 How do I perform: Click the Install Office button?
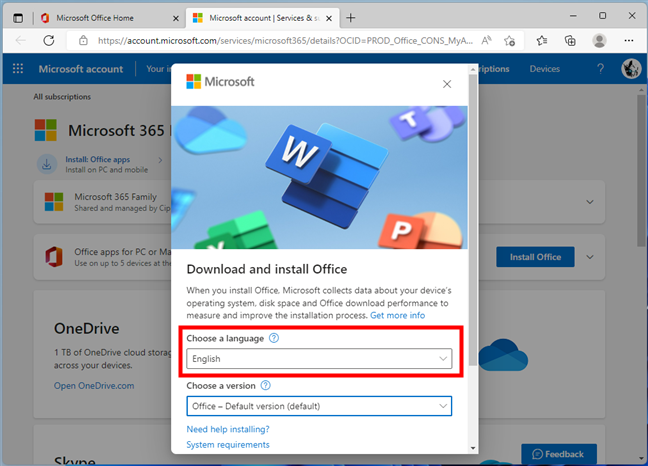pos(535,257)
